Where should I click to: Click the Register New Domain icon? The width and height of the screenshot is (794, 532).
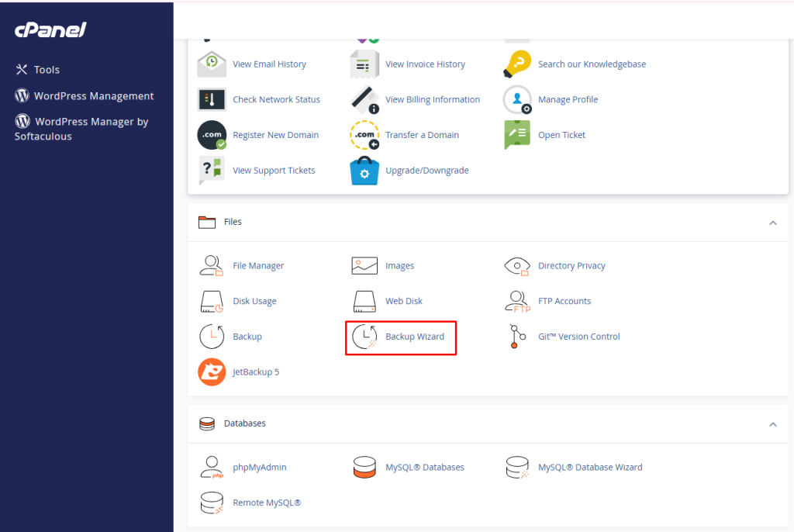(212, 135)
